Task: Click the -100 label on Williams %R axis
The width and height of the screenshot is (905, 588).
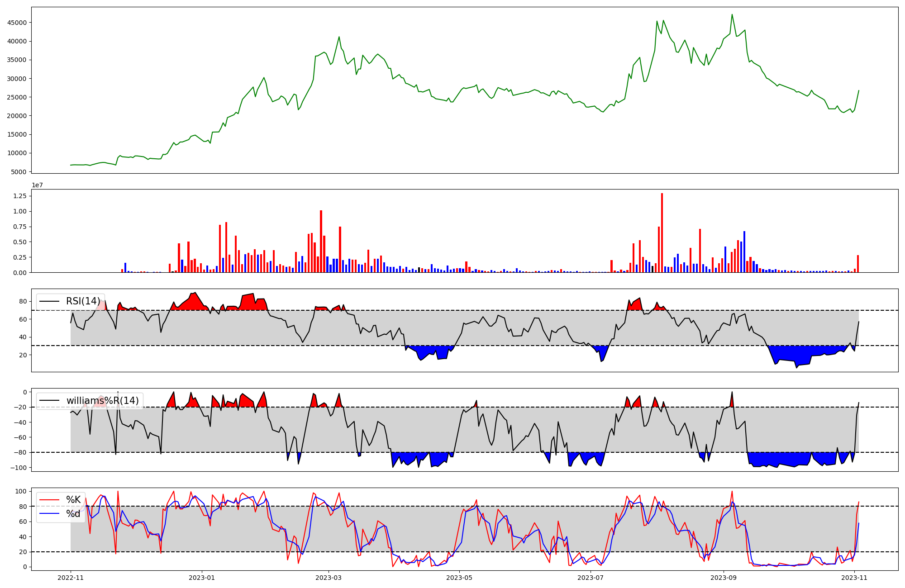Action: pos(19,468)
